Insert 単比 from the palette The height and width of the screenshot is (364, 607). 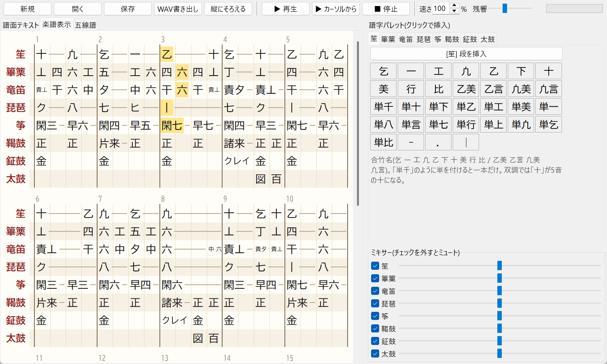pos(384,142)
